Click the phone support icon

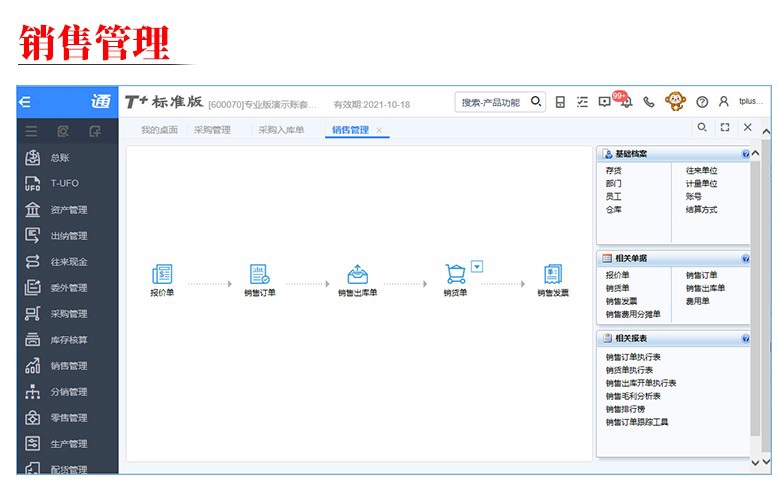click(x=648, y=102)
